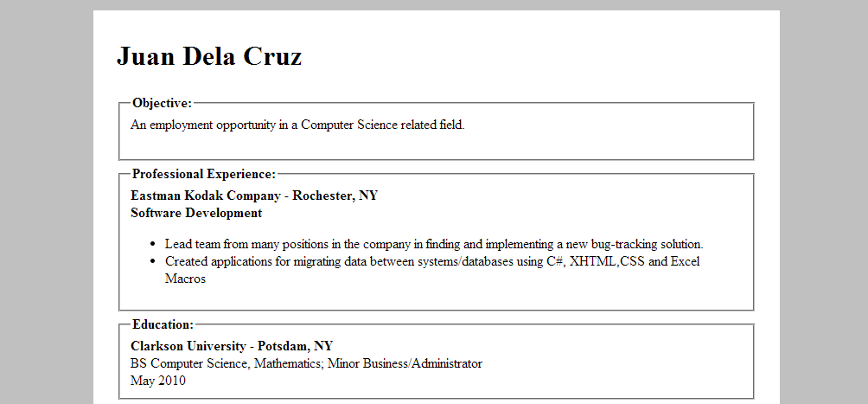Viewport: 868px width, 404px height.
Task: Click the gray page background at left
Action: pyautogui.click(x=47, y=202)
